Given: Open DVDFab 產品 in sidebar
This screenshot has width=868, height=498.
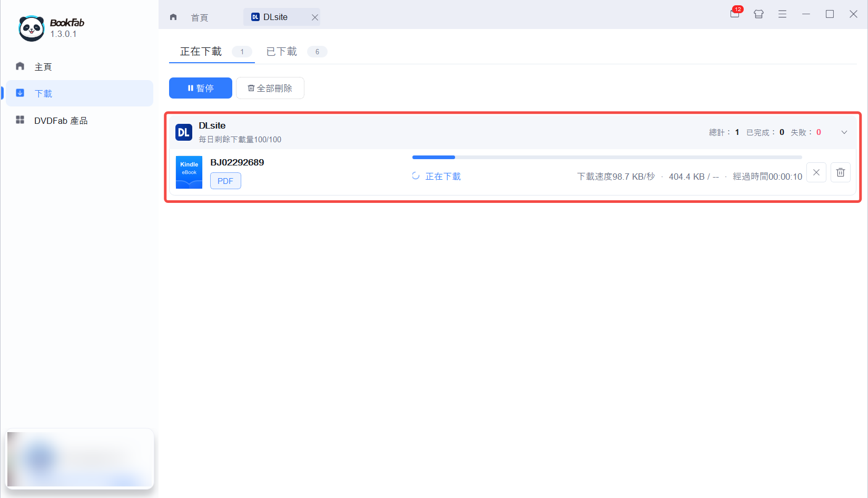Looking at the screenshot, I should click(79, 120).
